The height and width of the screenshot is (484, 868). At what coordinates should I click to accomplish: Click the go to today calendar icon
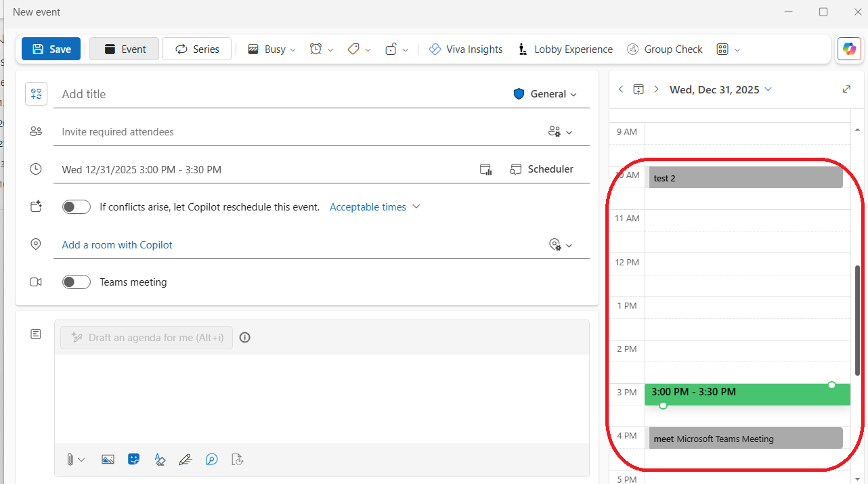coord(638,89)
